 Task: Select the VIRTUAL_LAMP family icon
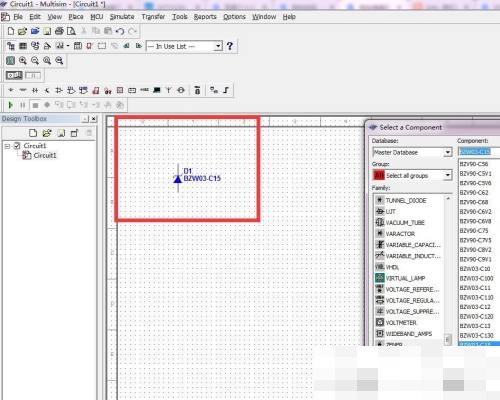(x=380, y=278)
